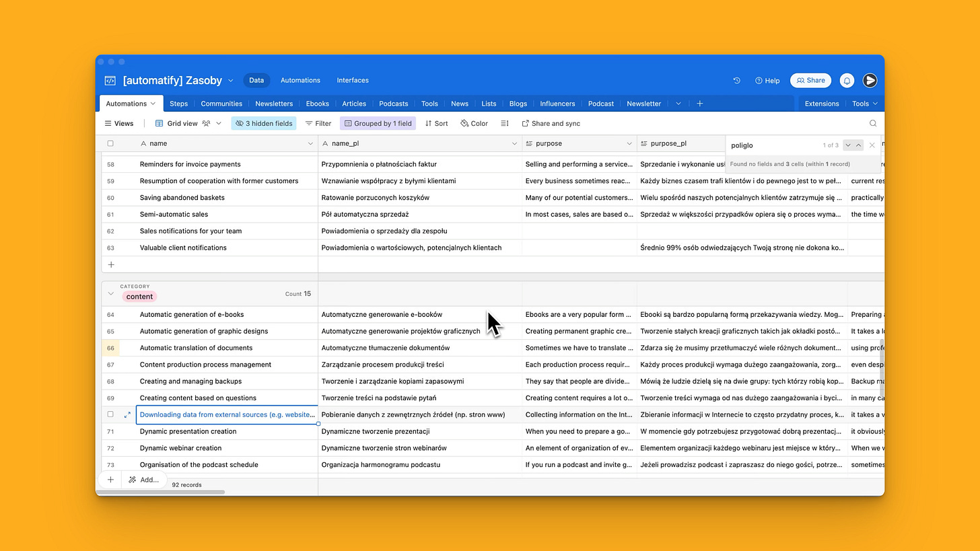Open the Interfaces top navigation tab
Viewport: 980px width, 551px height.
353,81
